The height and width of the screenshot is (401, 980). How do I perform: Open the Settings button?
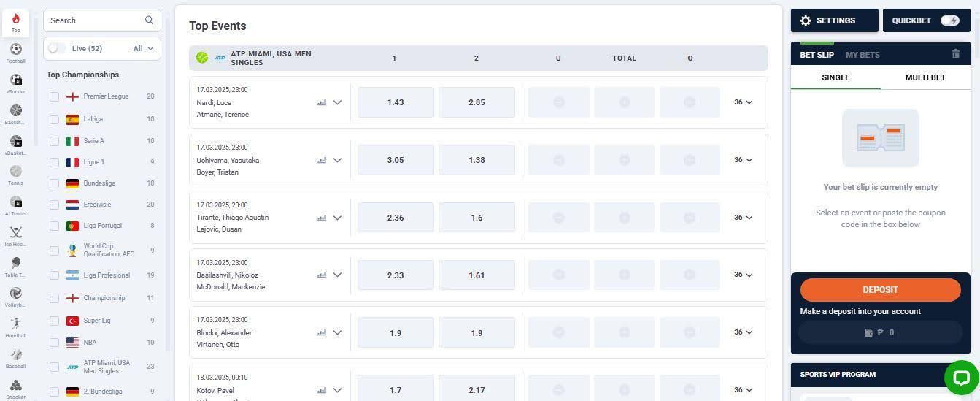point(834,20)
